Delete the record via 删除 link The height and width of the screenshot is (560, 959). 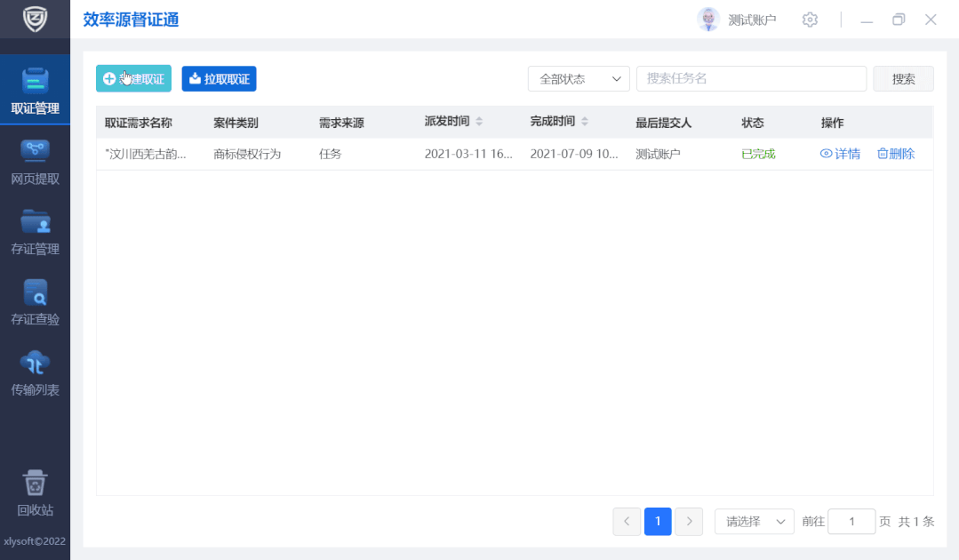(x=895, y=153)
